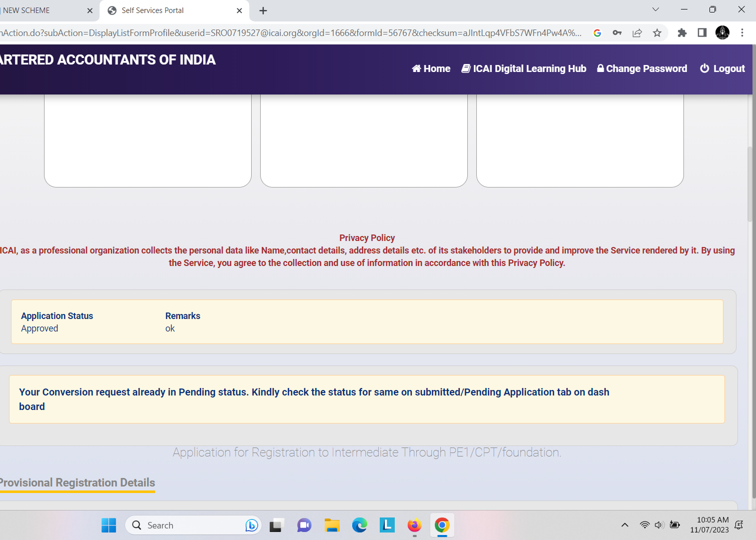Open File Explorer from the taskbar

pos(332,525)
